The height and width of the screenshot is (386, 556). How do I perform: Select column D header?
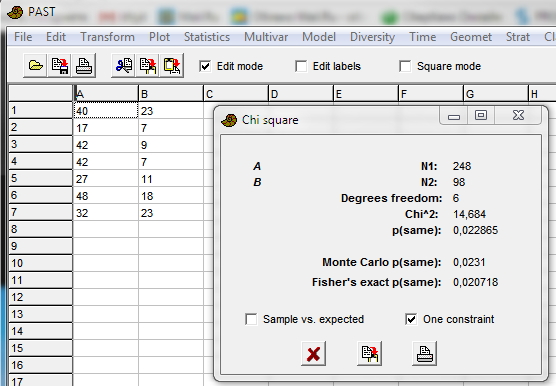tap(300, 94)
